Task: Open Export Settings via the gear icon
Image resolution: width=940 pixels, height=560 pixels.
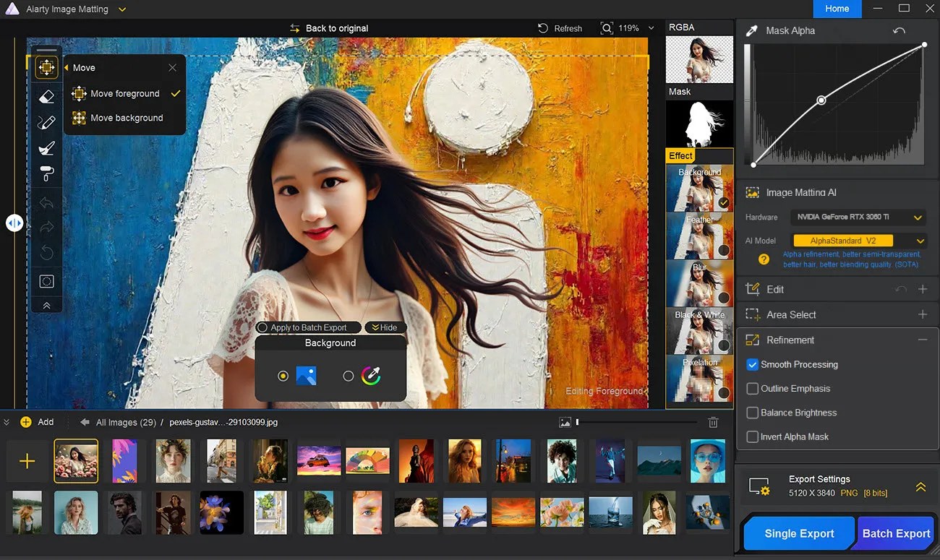Action: [758, 486]
